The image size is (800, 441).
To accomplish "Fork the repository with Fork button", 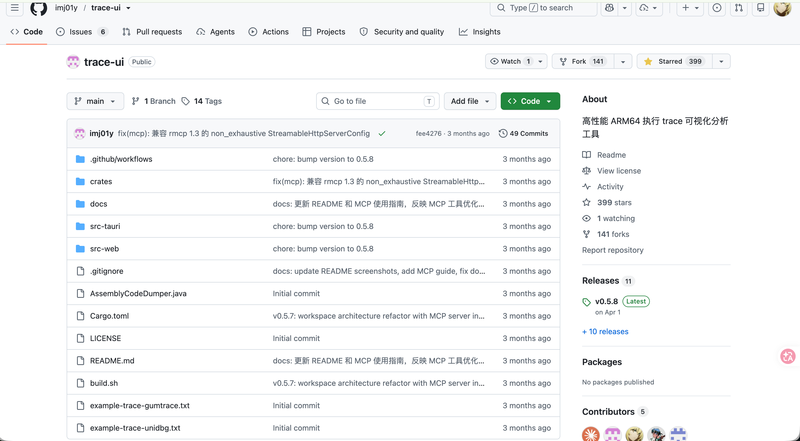I will tap(583, 61).
